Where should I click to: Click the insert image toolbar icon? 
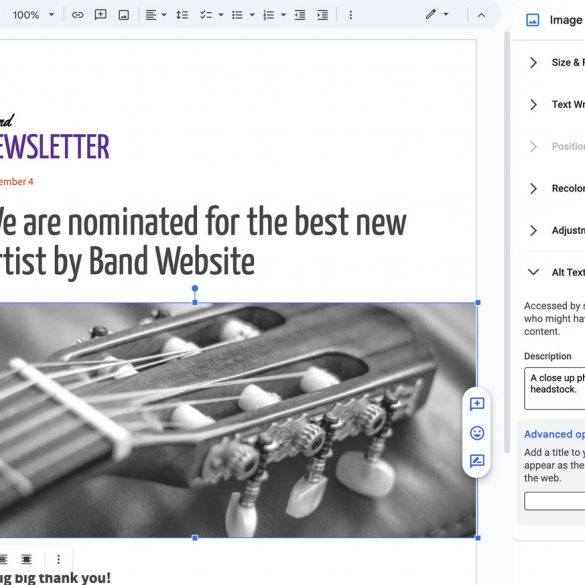coord(123,15)
